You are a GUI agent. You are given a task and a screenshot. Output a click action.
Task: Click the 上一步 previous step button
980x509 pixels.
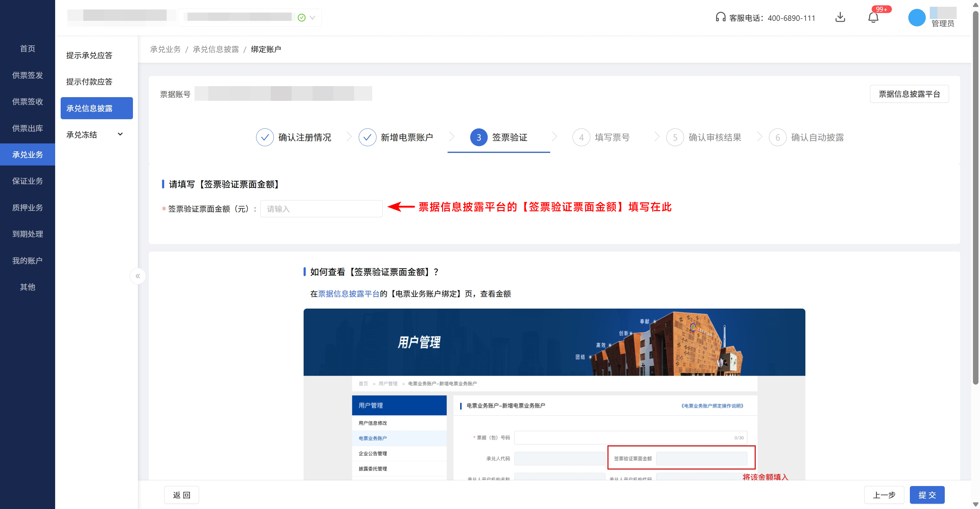click(x=884, y=495)
